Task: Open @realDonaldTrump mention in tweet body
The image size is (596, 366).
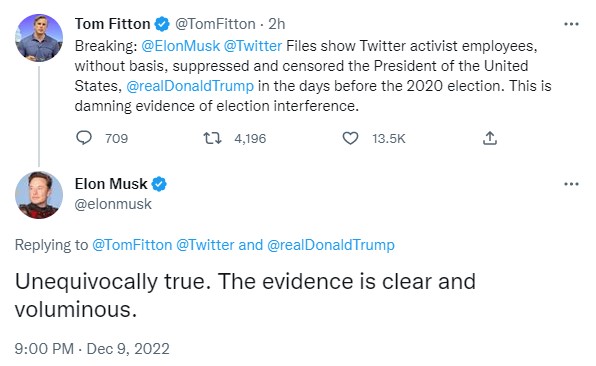Action: click(190, 86)
